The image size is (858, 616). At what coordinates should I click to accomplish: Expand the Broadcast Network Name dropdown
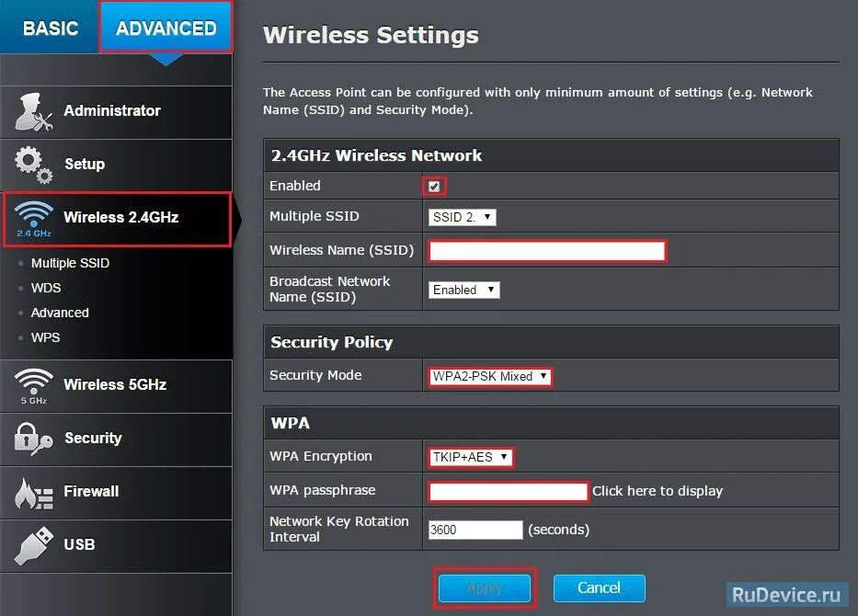click(464, 290)
